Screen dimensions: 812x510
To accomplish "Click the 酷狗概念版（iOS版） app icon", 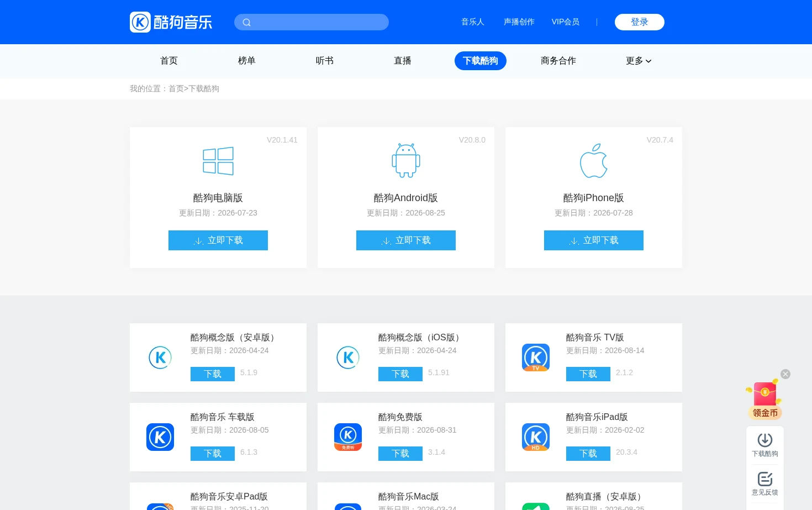I will click(x=348, y=357).
